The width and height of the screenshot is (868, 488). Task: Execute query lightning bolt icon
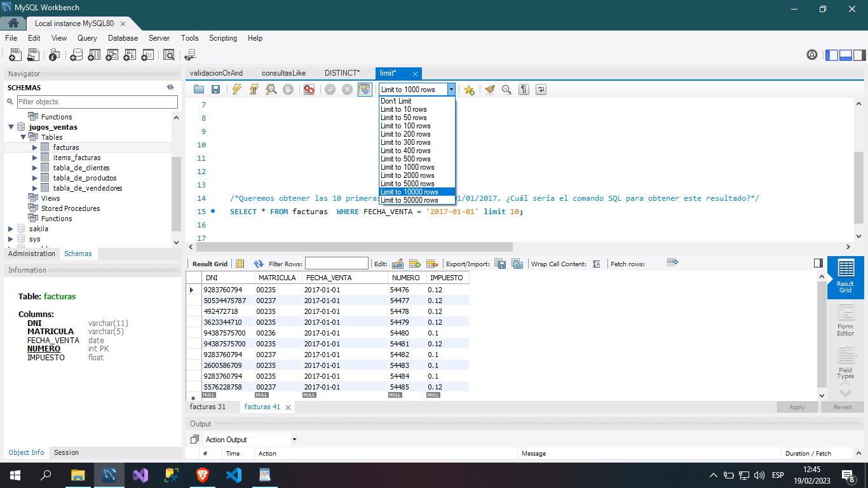[x=237, y=90]
